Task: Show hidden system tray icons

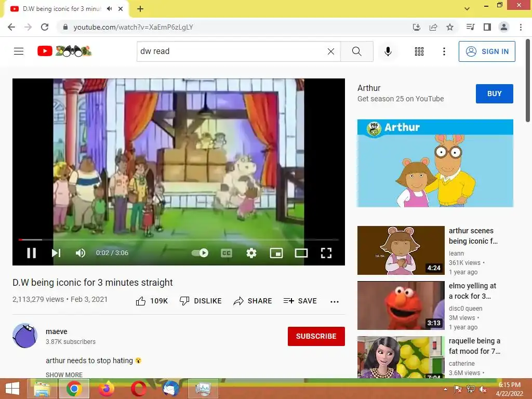Action: coord(445,389)
